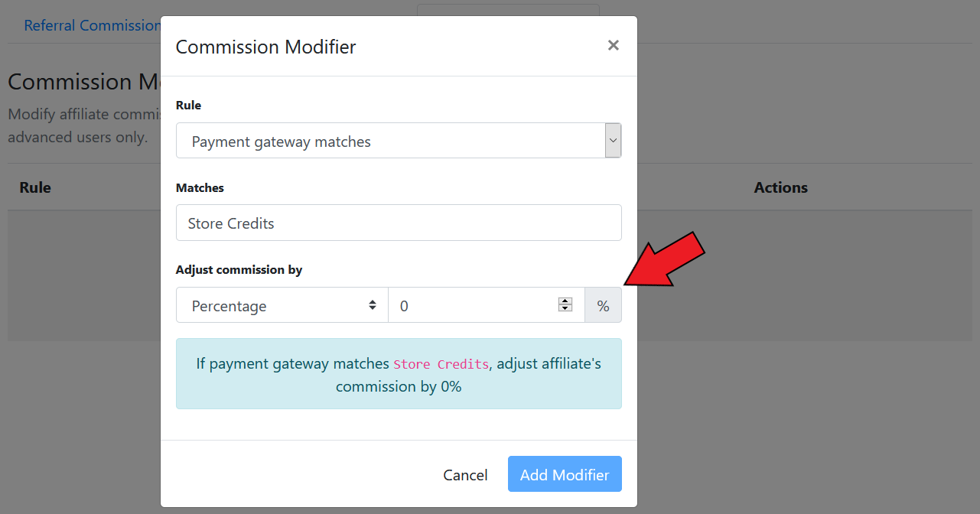The width and height of the screenshot is (980, 514).
Task: Click the Rule column header in table
Action: click(35, 187)
